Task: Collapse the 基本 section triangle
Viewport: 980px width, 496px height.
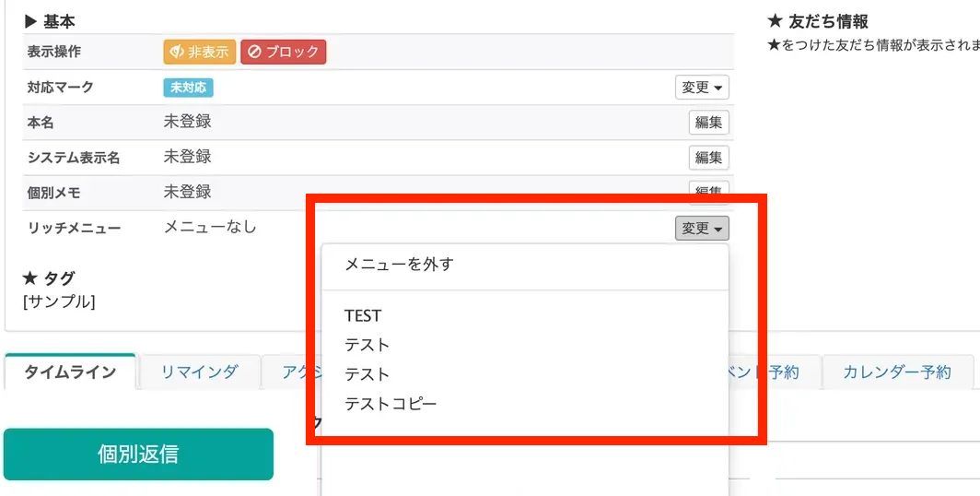Action: [31, 22]
